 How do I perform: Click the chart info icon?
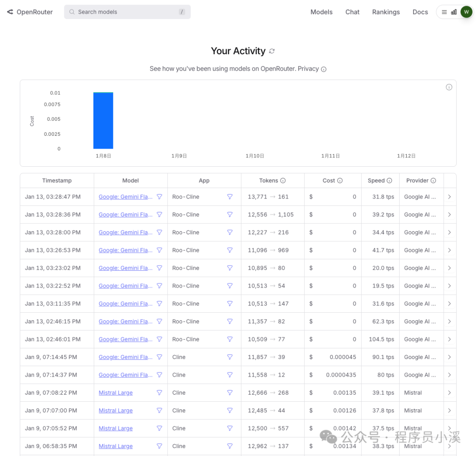click(449, 87)
